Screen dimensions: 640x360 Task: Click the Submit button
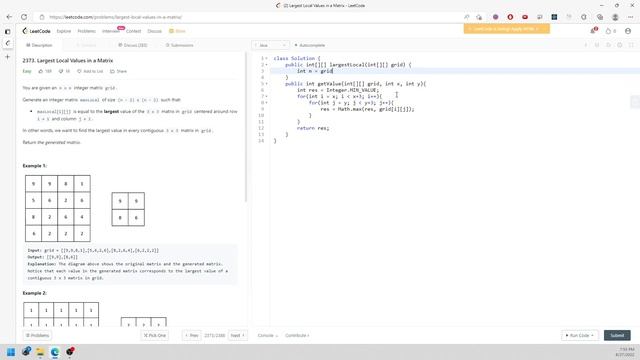(617, 336)
